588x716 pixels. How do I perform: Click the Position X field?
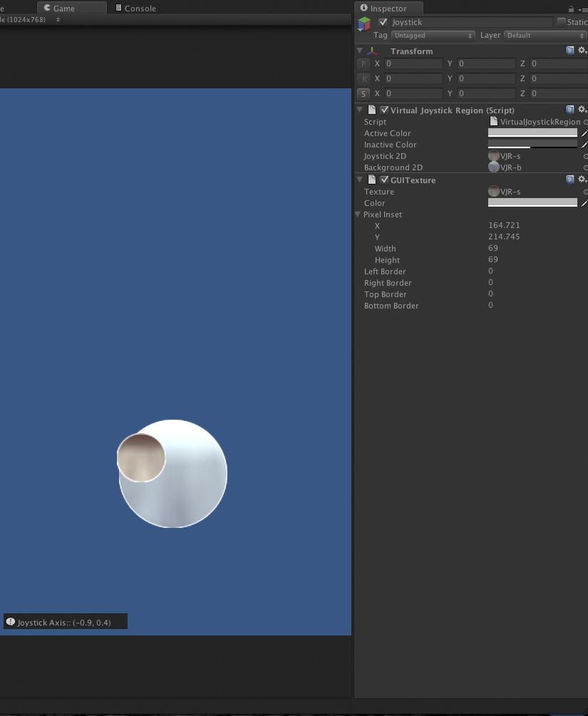[x=414, y=64]
